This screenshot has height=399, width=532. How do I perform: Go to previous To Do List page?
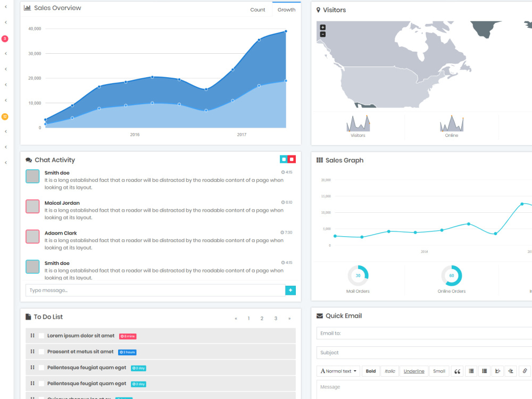[236, 319]
